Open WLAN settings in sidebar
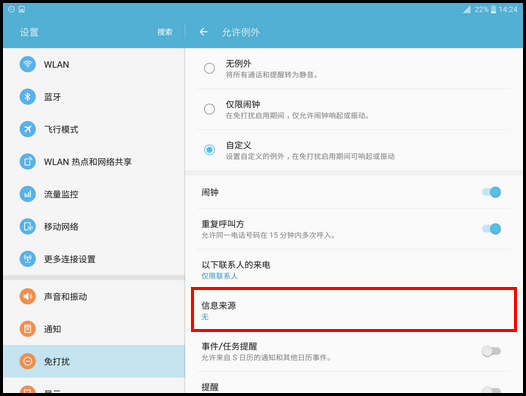The image size is (526, 396). 94,64
